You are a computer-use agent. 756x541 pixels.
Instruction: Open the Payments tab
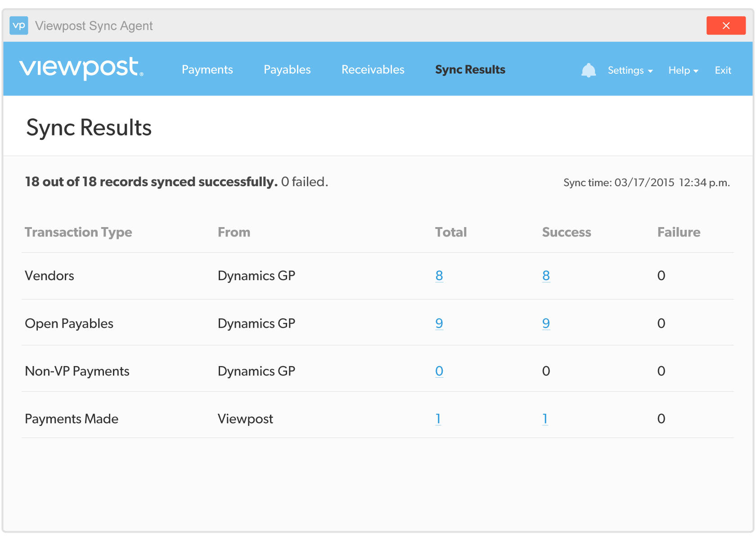coord(207,70)
